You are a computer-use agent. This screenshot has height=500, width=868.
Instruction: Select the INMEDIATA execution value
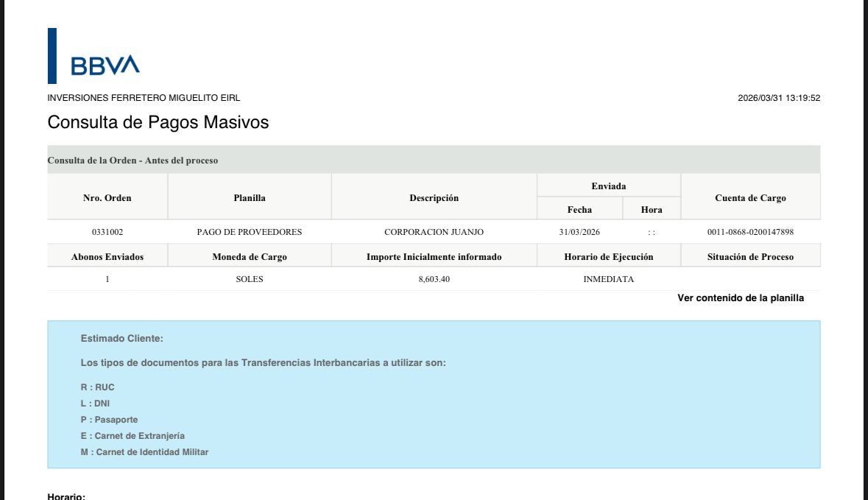(x=608, y=279)
